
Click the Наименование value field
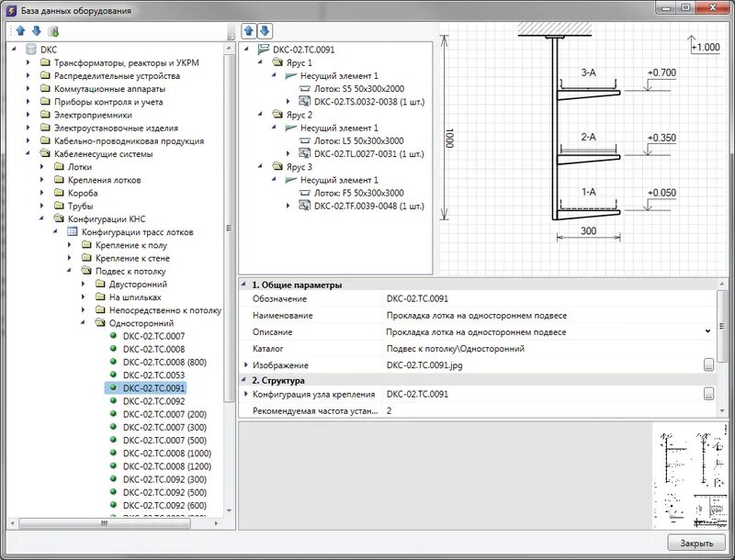(548, 316)
